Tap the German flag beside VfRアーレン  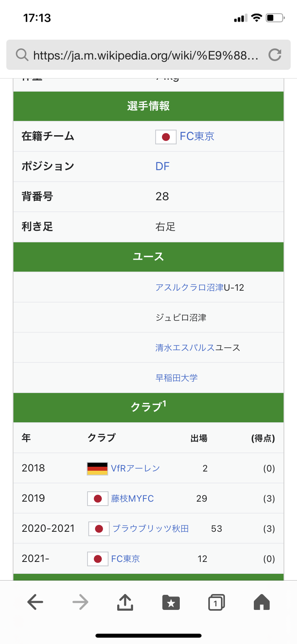point(97,468)
